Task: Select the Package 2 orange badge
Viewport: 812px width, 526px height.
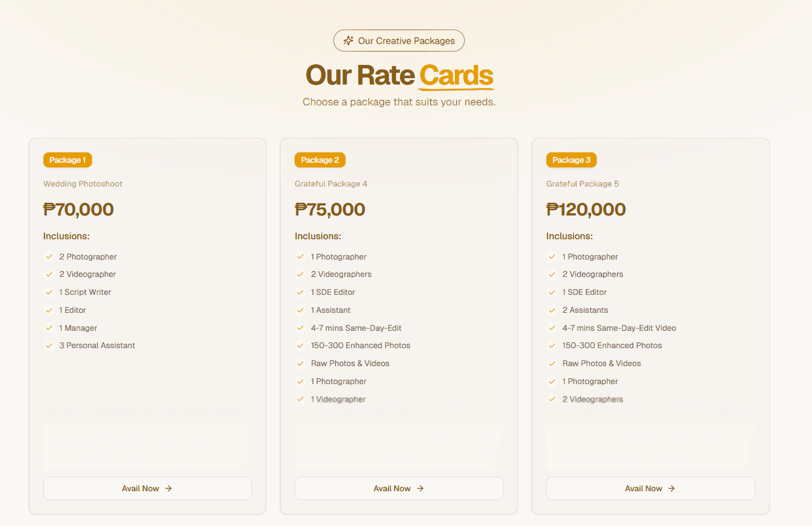Action: click(319, 160)
